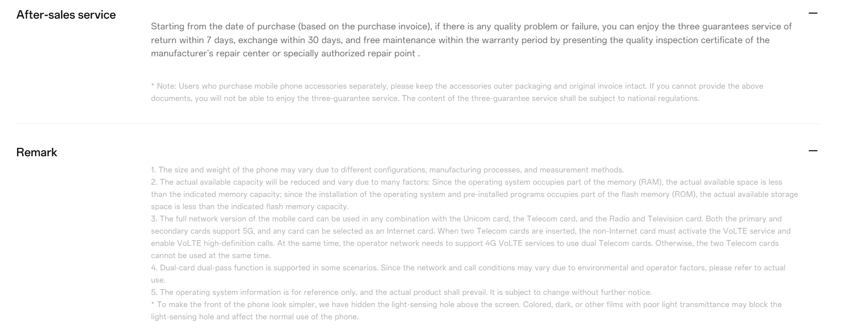Select remark 5 about operating system information

click(x=401, y=292)
